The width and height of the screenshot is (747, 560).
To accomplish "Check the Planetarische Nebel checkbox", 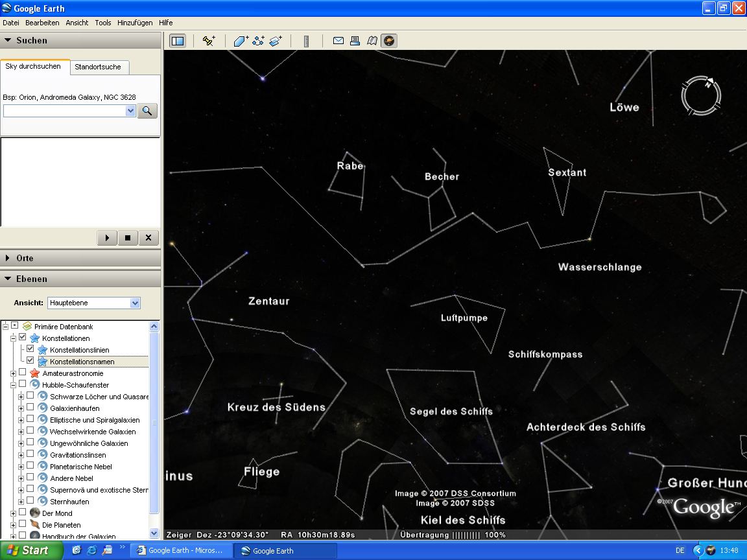I will click(x=30, y=466).
